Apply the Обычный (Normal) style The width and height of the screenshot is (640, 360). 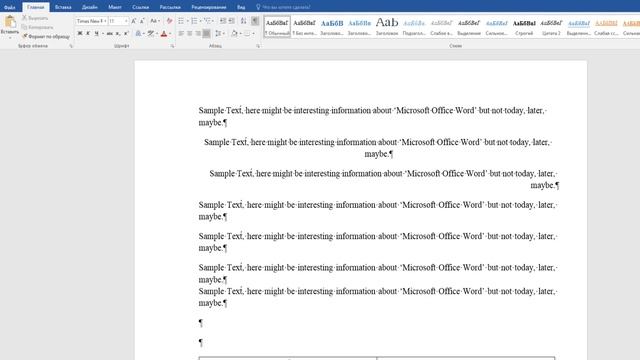point(277,27)
